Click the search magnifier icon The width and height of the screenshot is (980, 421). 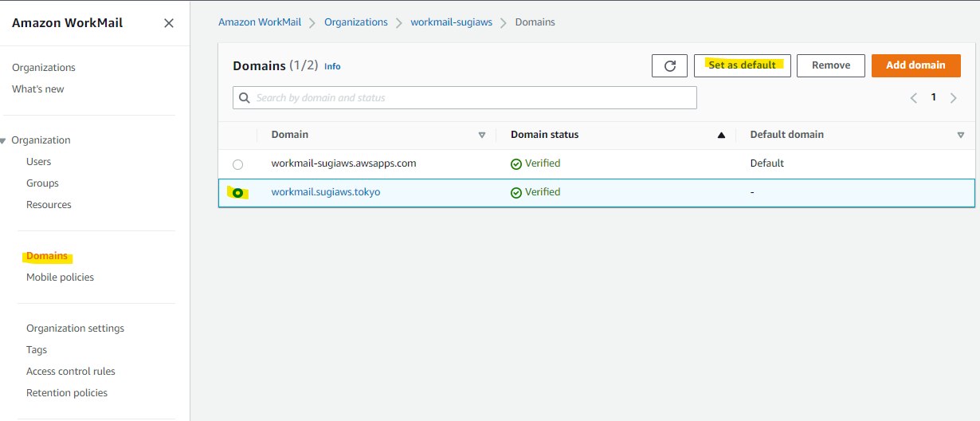pos(245,98)
